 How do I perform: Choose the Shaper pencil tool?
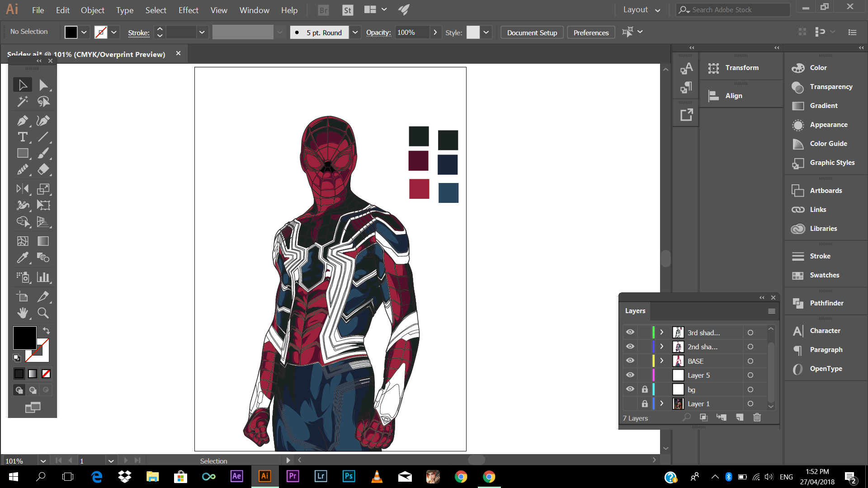point(23,169)
